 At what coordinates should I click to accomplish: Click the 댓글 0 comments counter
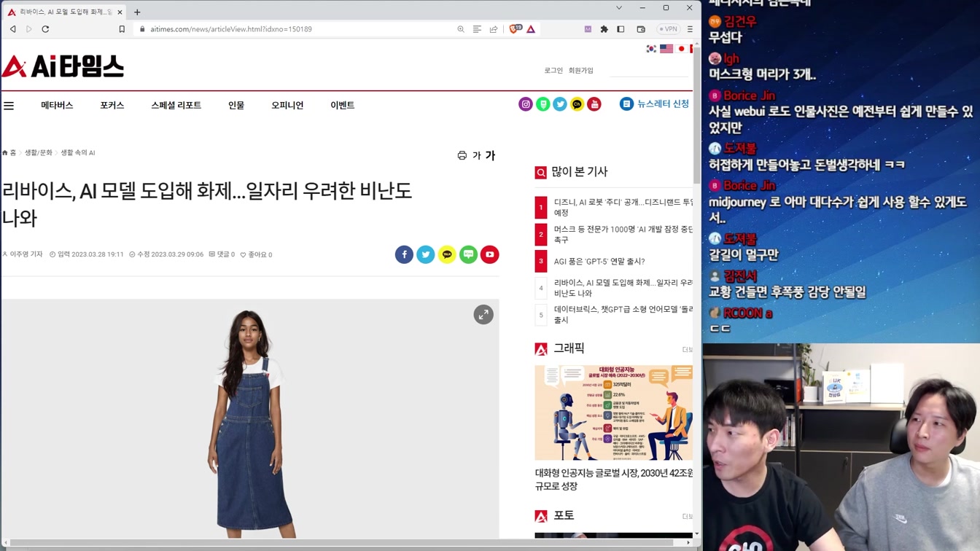[x=222, y=254]
